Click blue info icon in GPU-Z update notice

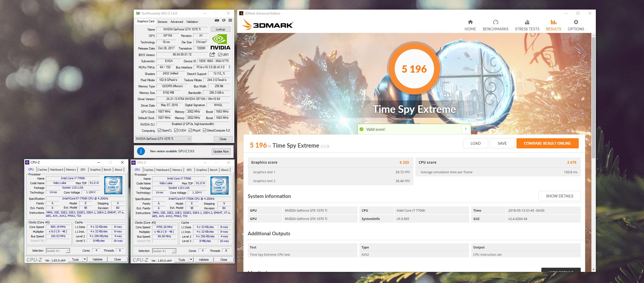(141, 151)
